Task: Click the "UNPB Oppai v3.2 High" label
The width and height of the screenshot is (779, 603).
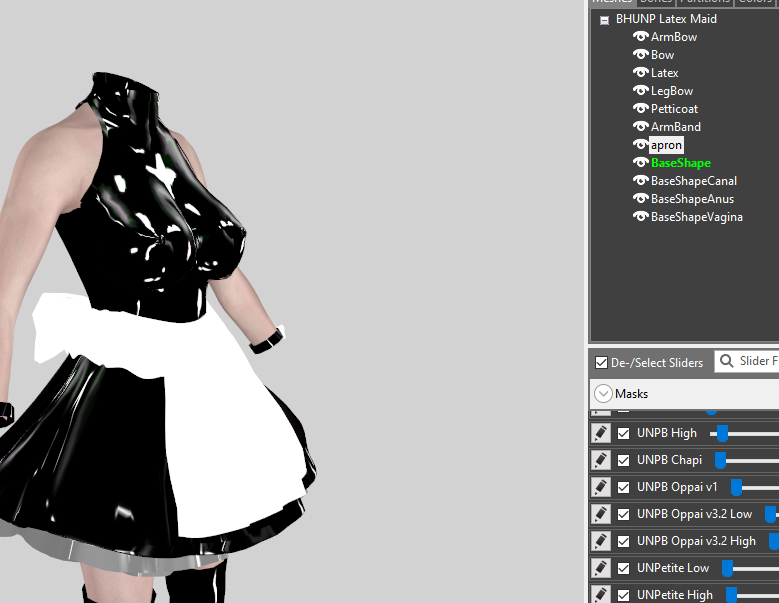Action: tap(696, 541)
